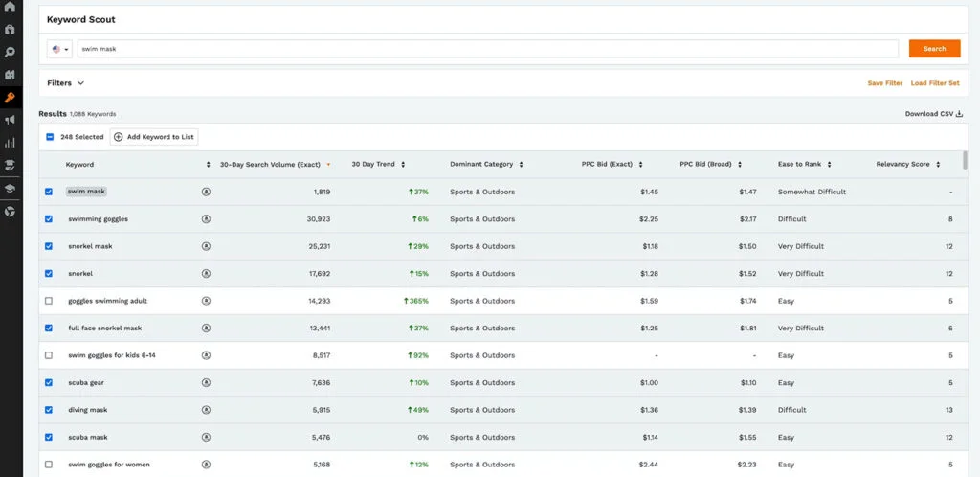Check the swim goggles for kids 6-14 checkbox
Image resolution: width=980 pixels, height=477 pixels.
49,355
